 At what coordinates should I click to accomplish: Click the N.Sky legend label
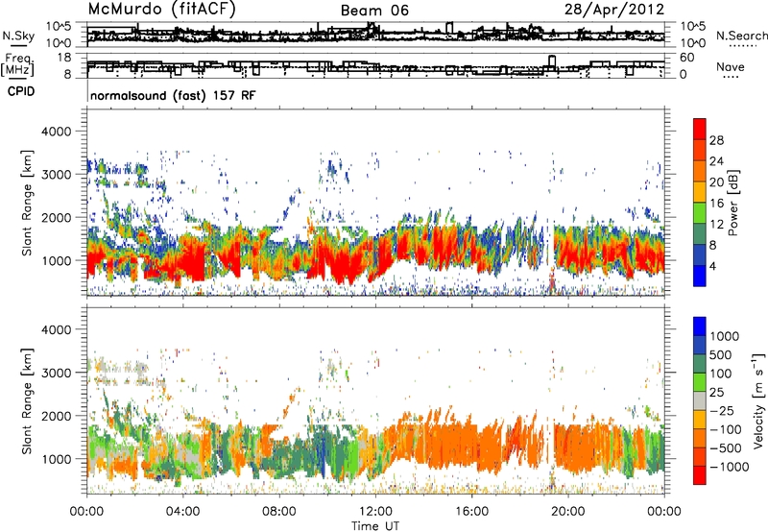tap(18, 36)
